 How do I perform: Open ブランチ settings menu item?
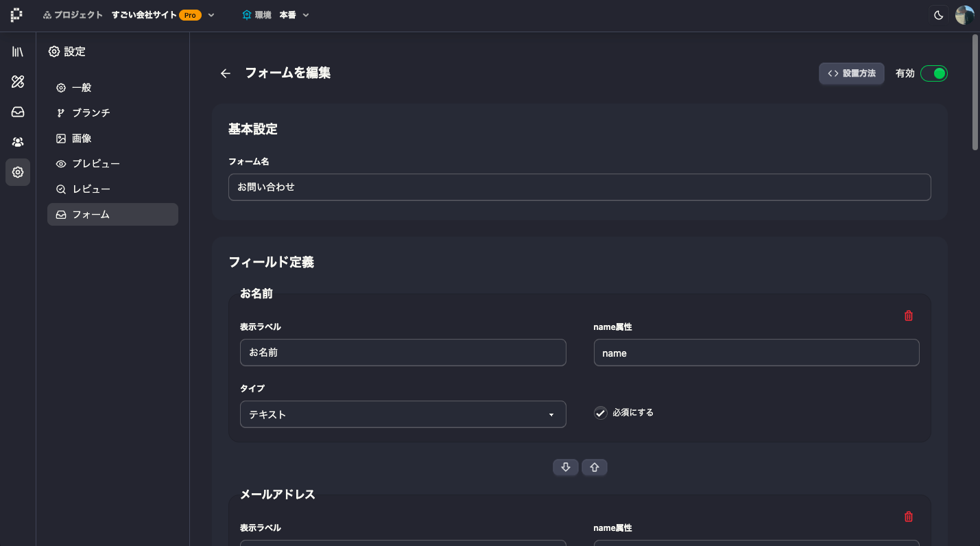click(x=112, y=113)
